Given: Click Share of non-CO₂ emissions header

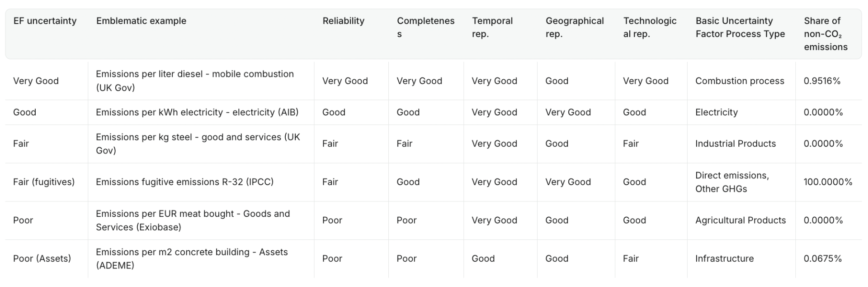Looking at the screenshot, I should [x=826, y=33].
